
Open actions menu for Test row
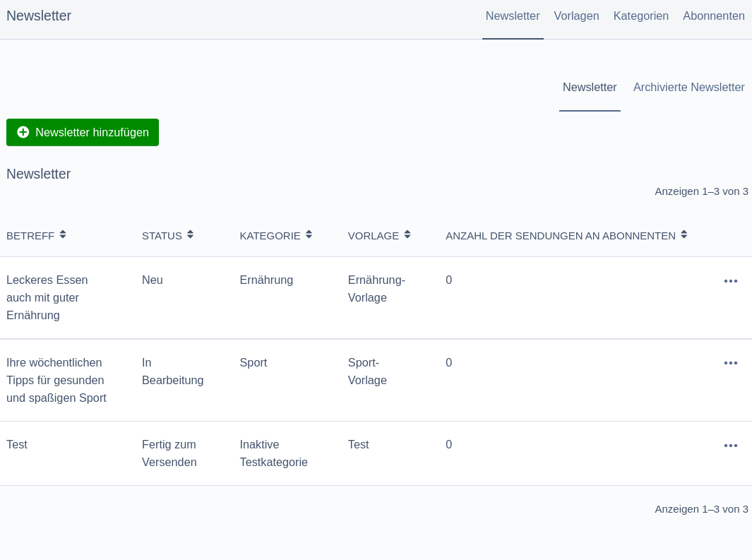(730, 446)
